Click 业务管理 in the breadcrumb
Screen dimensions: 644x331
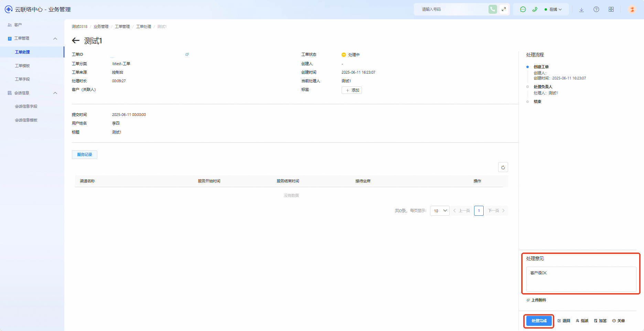coord(101,26)
